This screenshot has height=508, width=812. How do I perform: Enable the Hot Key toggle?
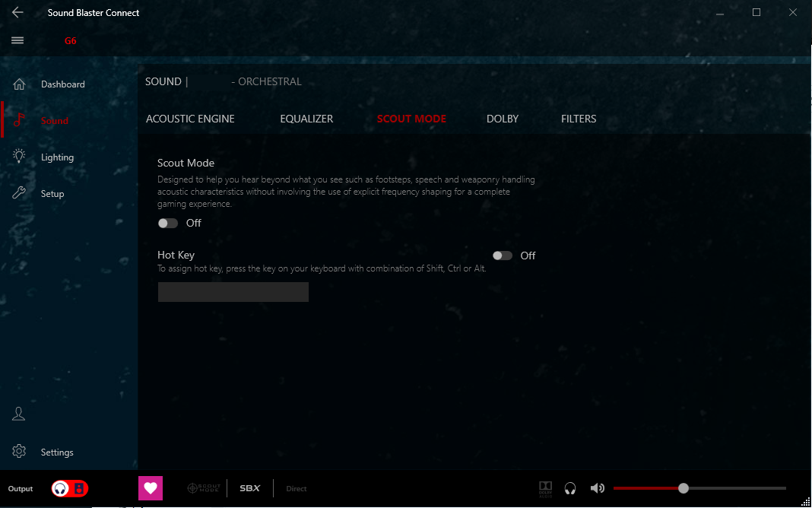pyautogui.click(x=503, y=256)
